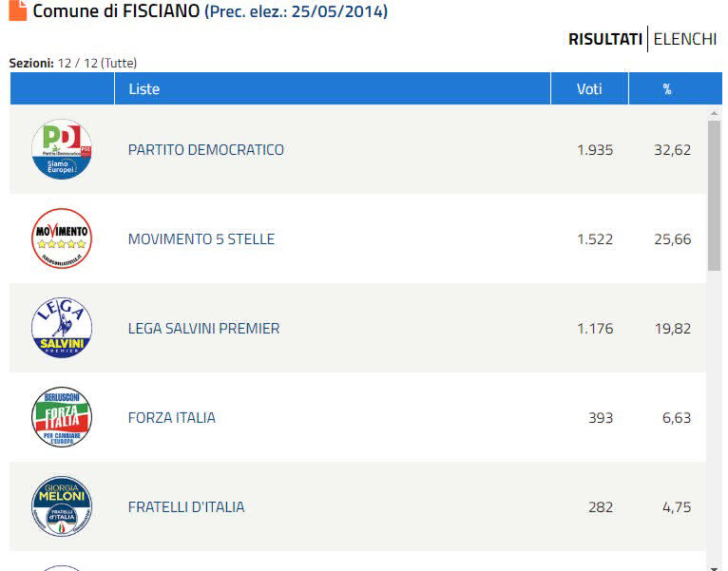The width and height of the screenshot is (728, 571).
Task: Open the MOVIMENTO 5 STELLE list link
Action: tap(201, 239)
